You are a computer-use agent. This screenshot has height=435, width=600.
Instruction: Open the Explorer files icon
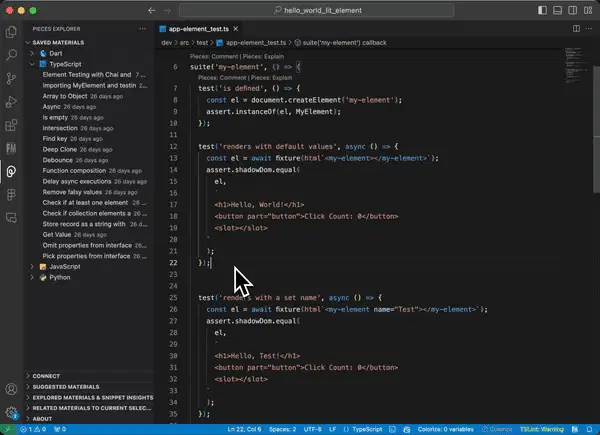[x=11, y=32]
